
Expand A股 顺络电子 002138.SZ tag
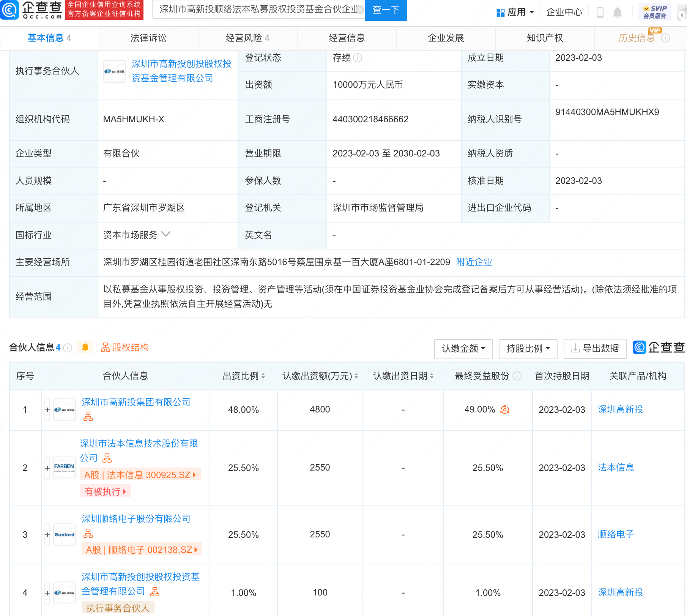pyautogui.click(x=142, y=550)
